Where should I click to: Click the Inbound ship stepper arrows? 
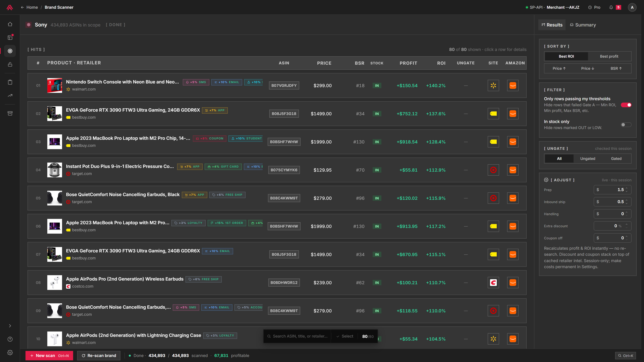pyautogui.click(x=627, y=202)
